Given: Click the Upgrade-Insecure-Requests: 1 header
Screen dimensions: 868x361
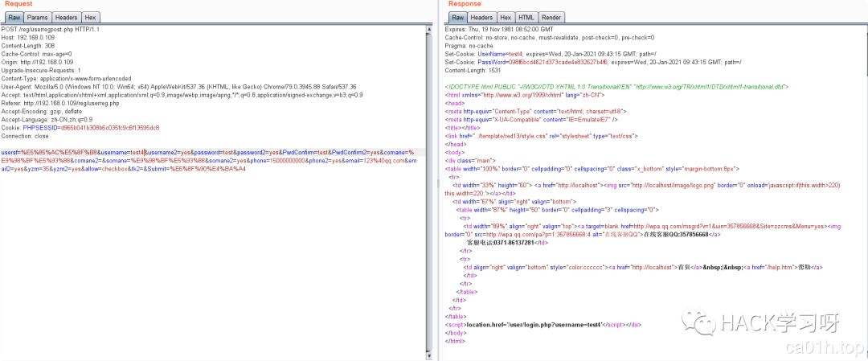Looking at the screenshot, I should (x=41, y=70).
